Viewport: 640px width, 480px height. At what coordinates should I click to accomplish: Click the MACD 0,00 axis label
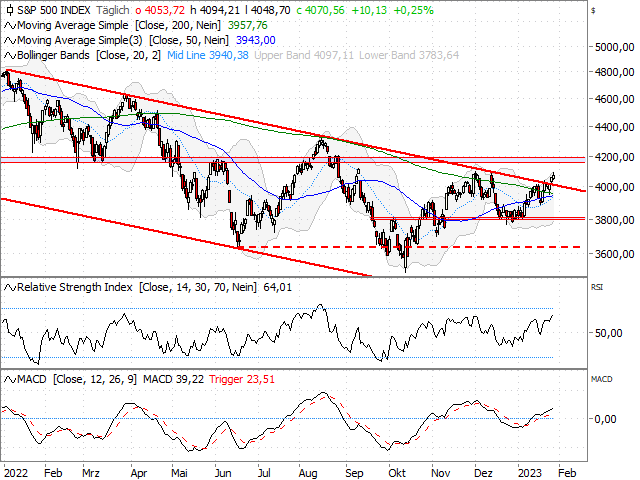click(605, 419)
